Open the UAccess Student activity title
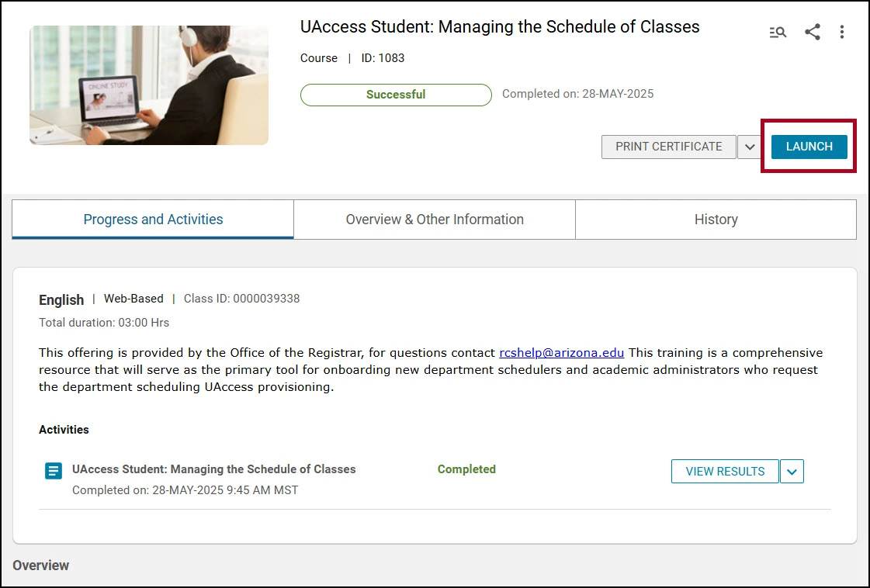Screen dimensions: 870x588 point(213,469)
